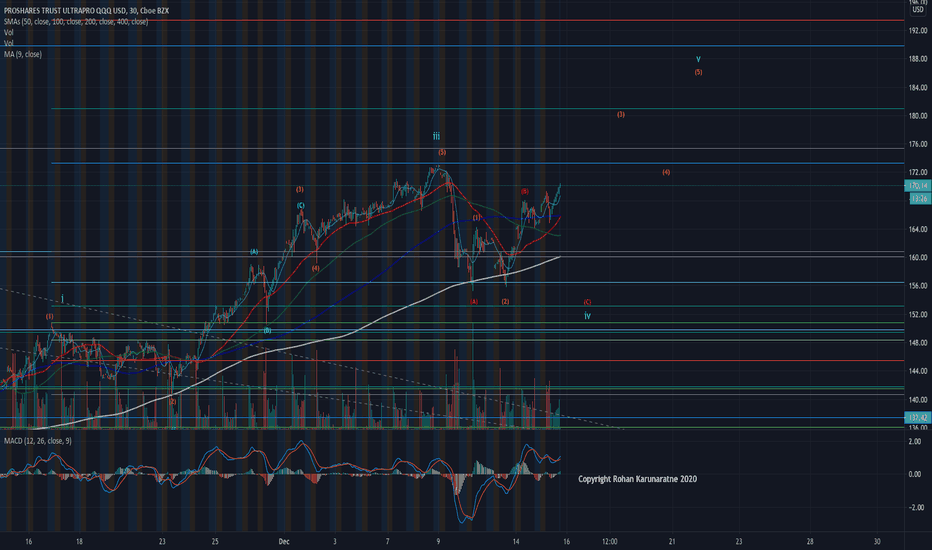
Task: Click the 152.00 price axis label
Action: pyautogui.click(x=918, y=314)
